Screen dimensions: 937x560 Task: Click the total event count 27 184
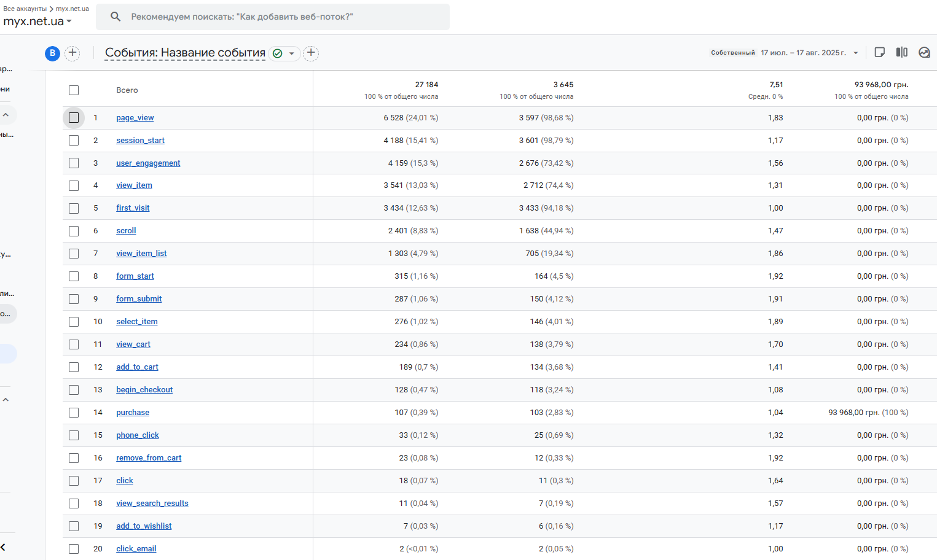pos(426,85)
